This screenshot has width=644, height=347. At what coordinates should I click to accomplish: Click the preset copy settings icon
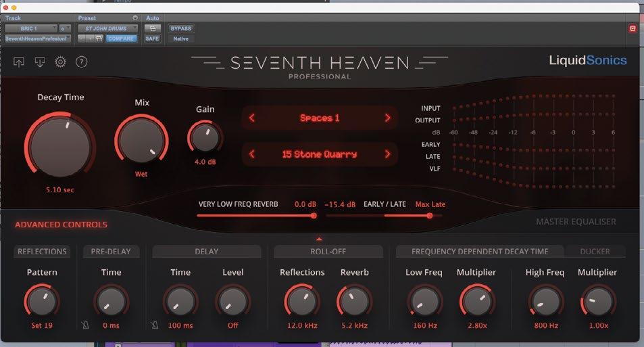tap(99, 39)
